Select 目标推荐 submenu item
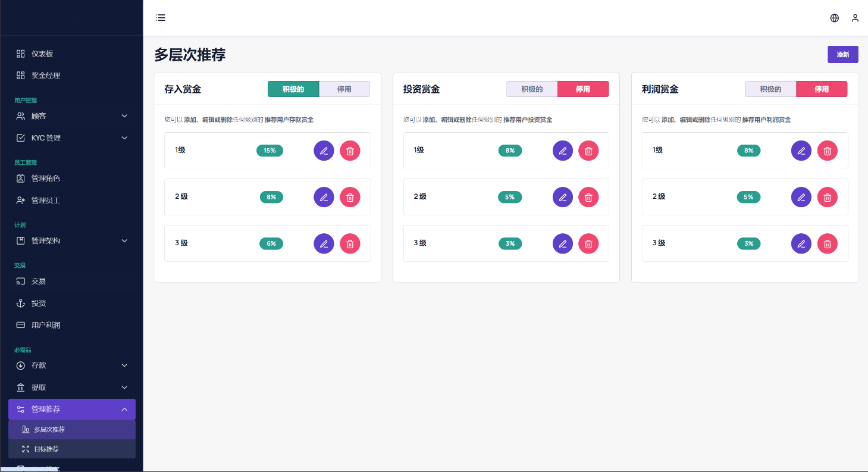The height and width of the screenshot is (472, 868). (71, 449)
